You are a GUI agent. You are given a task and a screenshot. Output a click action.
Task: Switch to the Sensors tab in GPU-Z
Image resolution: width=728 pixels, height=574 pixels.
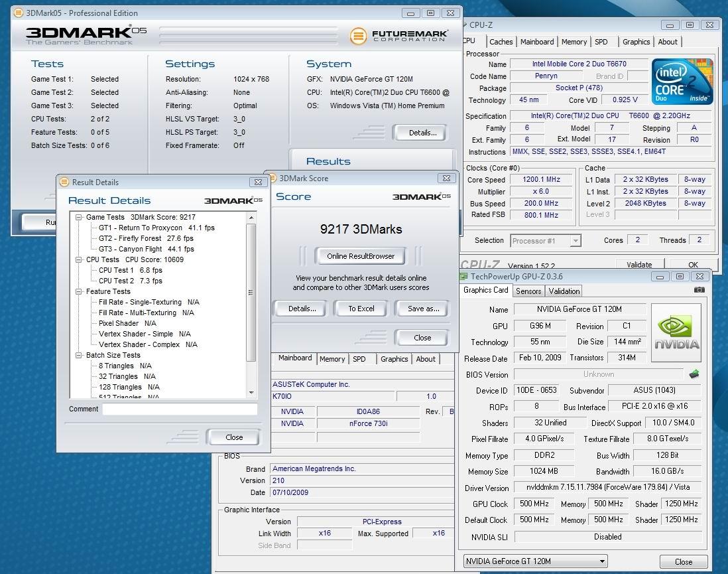pyautogui.click(x=528, y=291)
